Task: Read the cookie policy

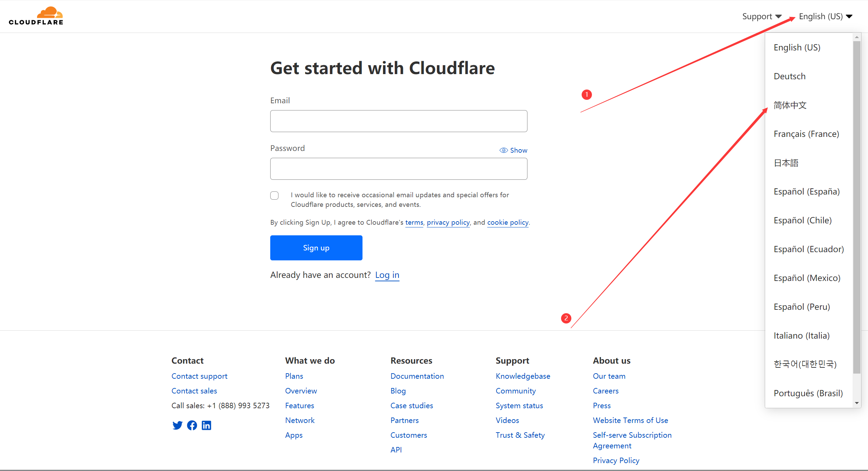Action: (508, 222)
